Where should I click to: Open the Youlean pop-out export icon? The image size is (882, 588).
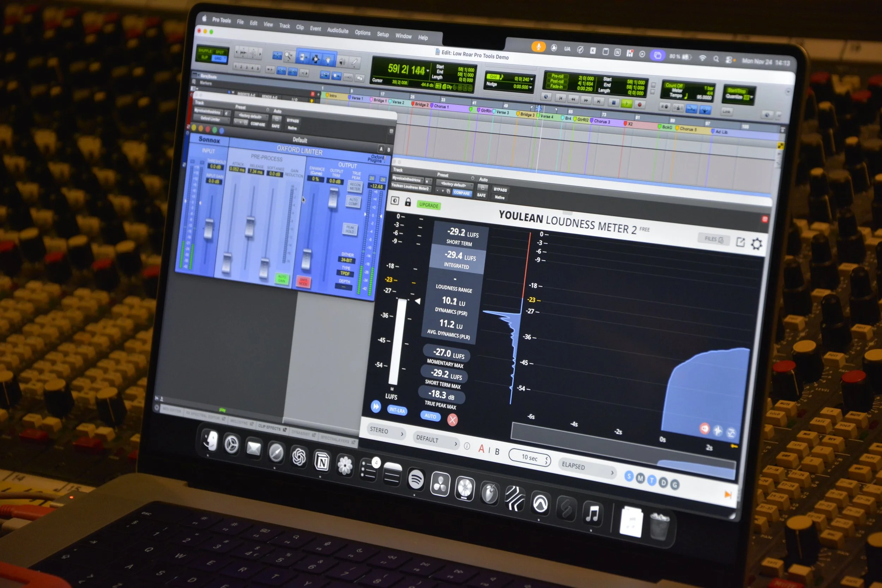point(740,242)
